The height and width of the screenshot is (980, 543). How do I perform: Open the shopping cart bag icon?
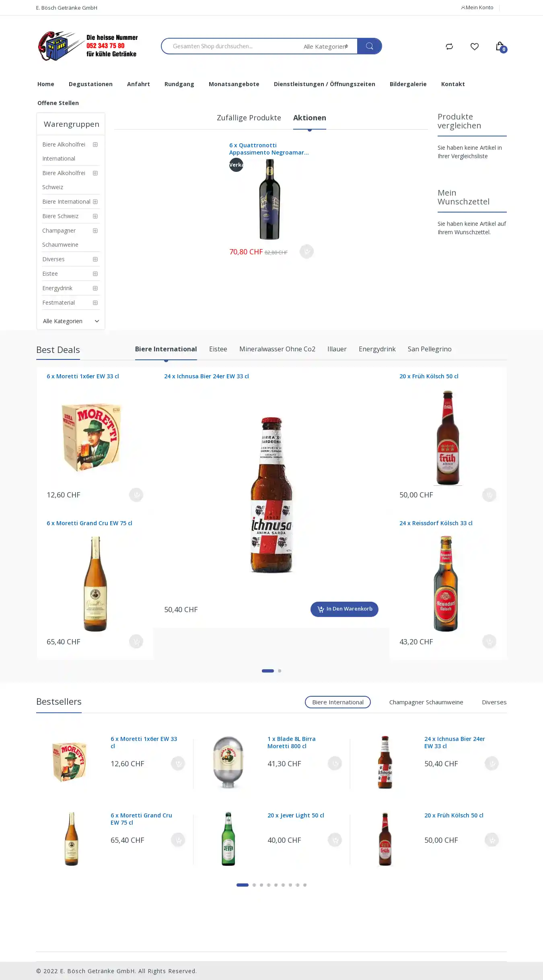point(500,46)
